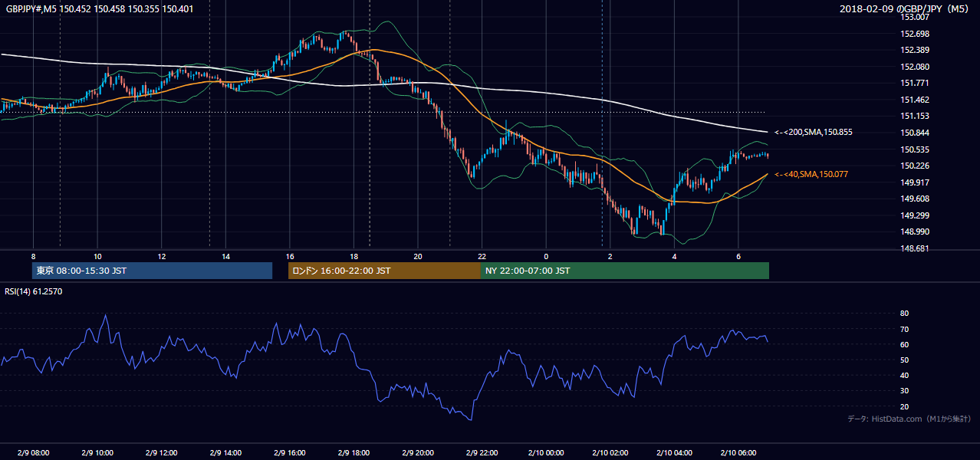Click the 2/9 12:00 date label
The image size is (980, 460).
[162, 452]
